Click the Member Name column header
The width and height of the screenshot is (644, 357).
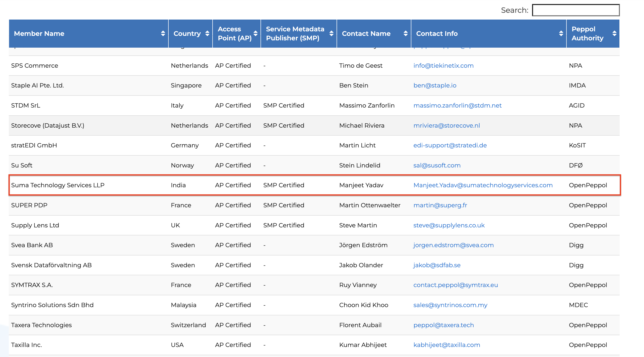(39, 33)
